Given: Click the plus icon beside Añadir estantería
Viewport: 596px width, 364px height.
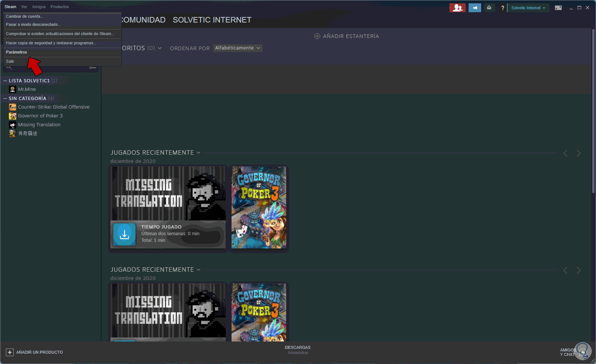Looking at the screenshot, I should (317, 36).
